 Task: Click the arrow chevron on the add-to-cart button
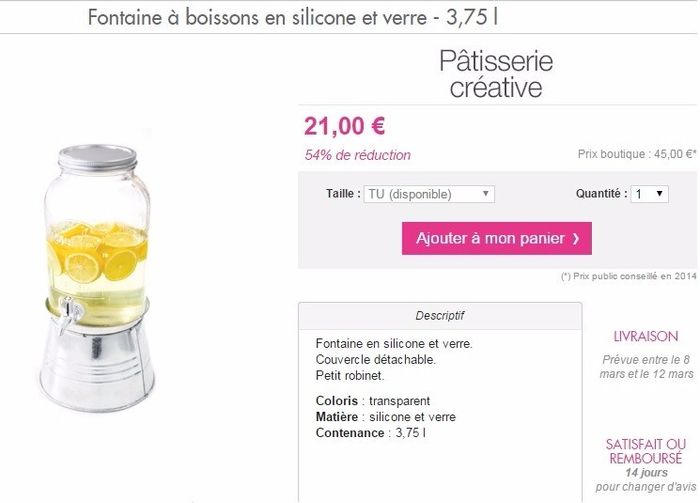click(576, 239)
